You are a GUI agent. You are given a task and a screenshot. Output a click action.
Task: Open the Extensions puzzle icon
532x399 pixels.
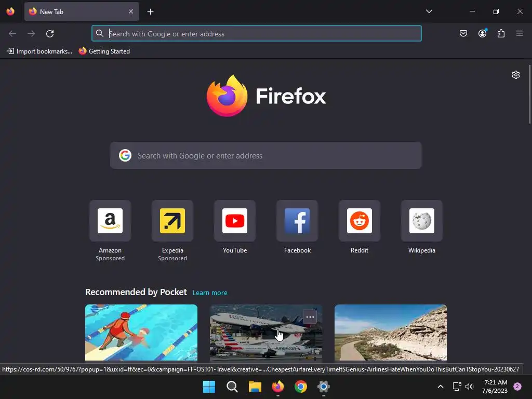(501, 33)
